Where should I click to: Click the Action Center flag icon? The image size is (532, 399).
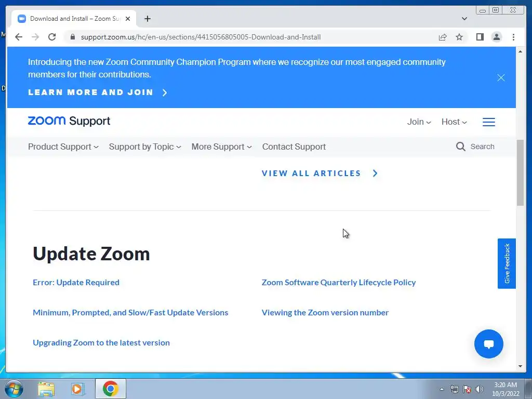click(x=467, y=389)
